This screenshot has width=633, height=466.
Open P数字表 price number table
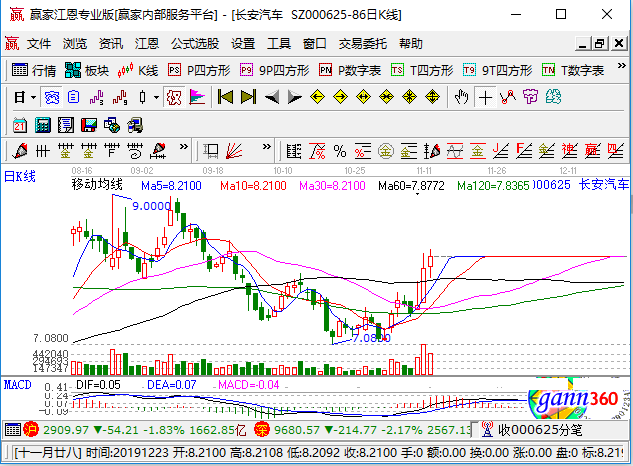350,71
